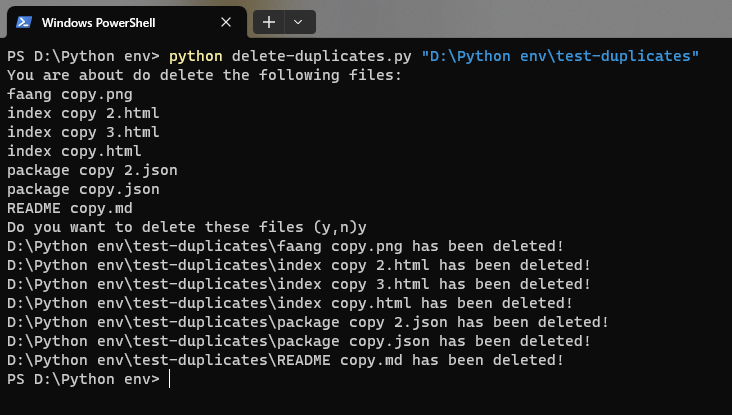
Task: Click the listed "package copy 2.json" filename
Action: coord(92,170)
